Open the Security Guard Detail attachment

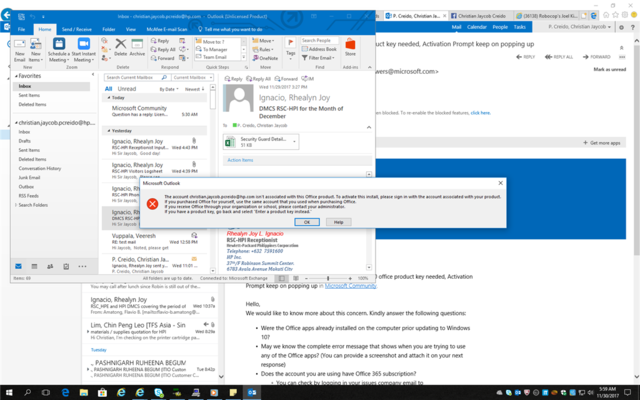point(258,142)
